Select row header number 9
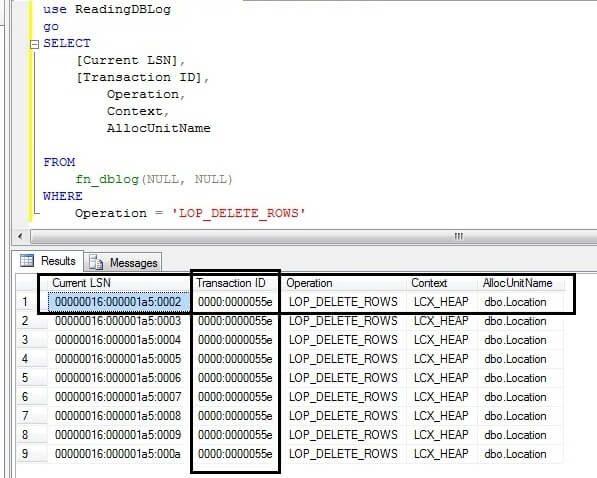The height and width of the screenshot is (478, 597). [32, 454]
